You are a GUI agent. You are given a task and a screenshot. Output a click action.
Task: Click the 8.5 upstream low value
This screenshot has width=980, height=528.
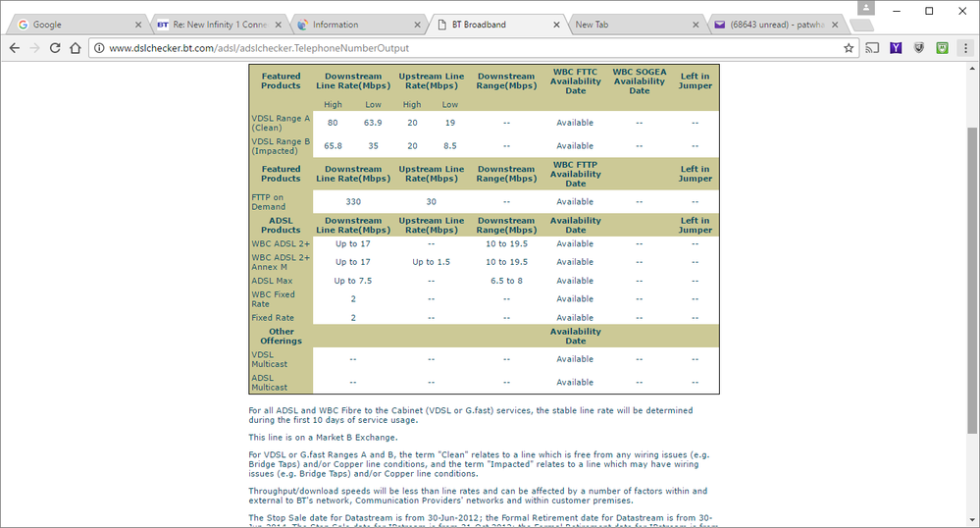tap(450, 146)
